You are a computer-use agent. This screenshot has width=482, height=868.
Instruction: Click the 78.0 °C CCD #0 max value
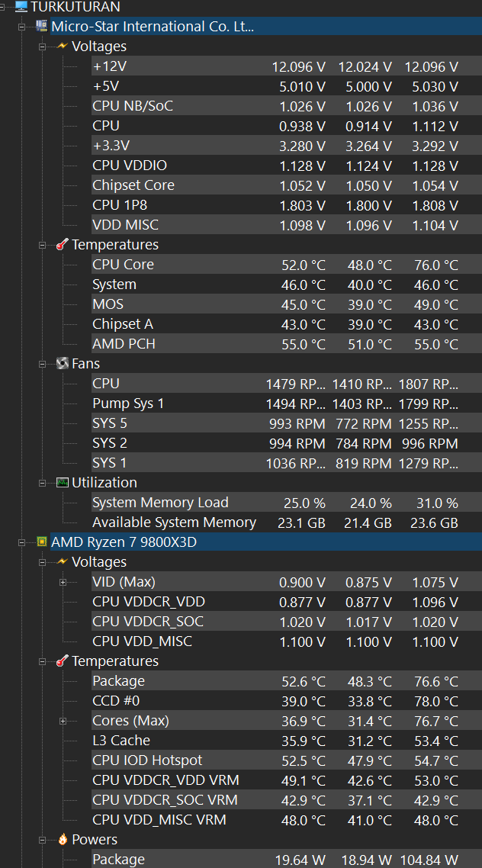(436, 702)
